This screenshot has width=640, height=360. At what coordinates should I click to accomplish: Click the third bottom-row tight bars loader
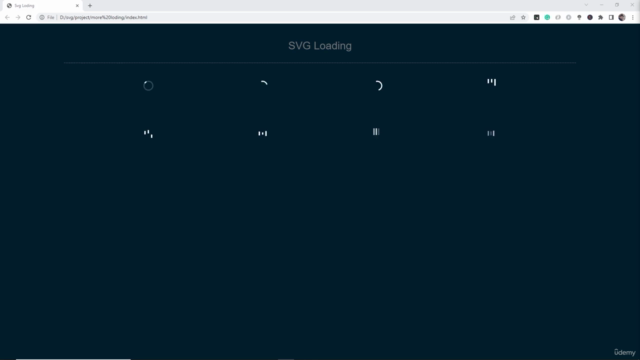[x=376, y=131]
